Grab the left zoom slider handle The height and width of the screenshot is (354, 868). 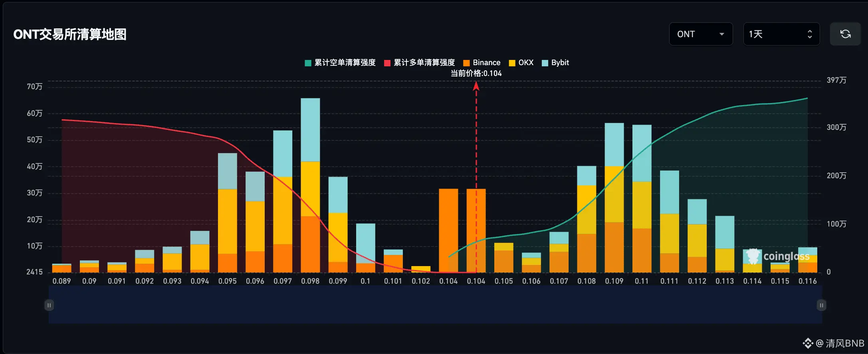tap(49, 305)
